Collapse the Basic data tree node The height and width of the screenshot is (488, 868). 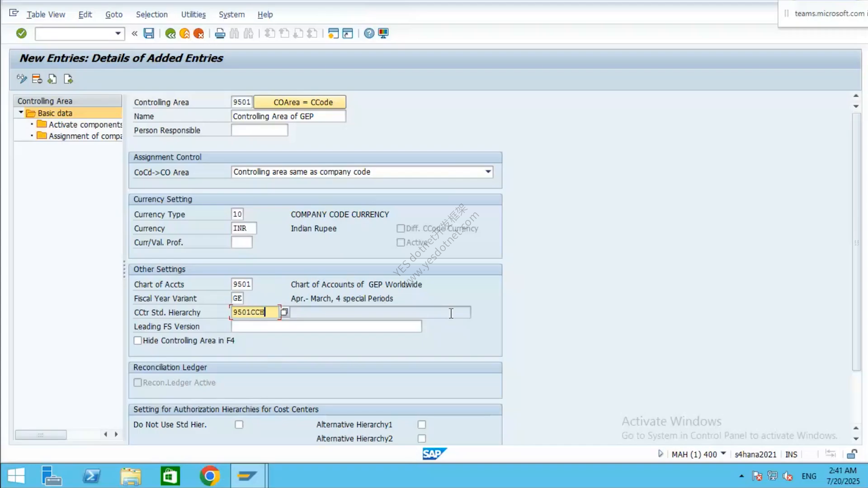21,113
